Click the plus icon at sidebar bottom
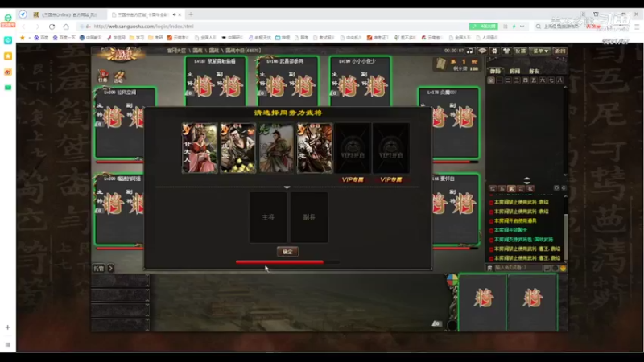Image resolution: width=644 pixels, height=362 pixels. click(x=8, y=327)
